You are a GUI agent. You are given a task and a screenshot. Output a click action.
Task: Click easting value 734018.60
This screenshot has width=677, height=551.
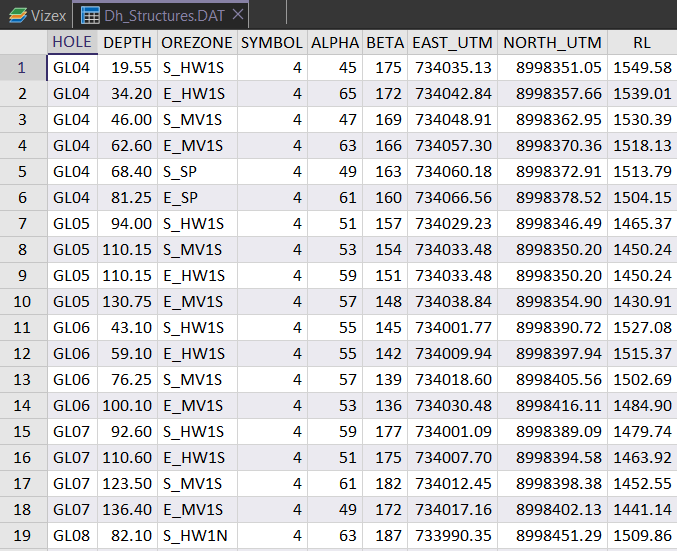click(x=452, y=380)
